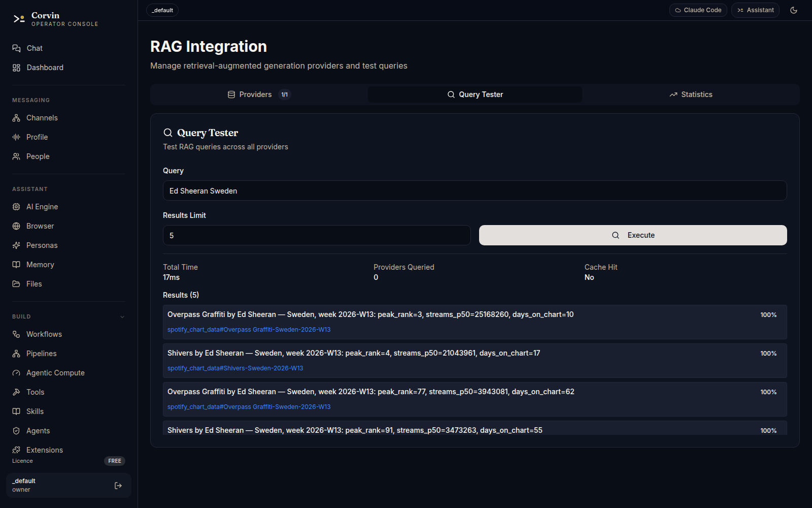Click the Personas sparkle icon
The image size is (812, 508).
(x=16, y=245)
